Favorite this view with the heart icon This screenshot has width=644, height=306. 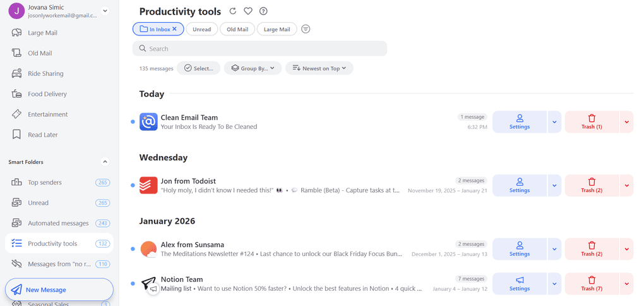[x=247, y=11]
